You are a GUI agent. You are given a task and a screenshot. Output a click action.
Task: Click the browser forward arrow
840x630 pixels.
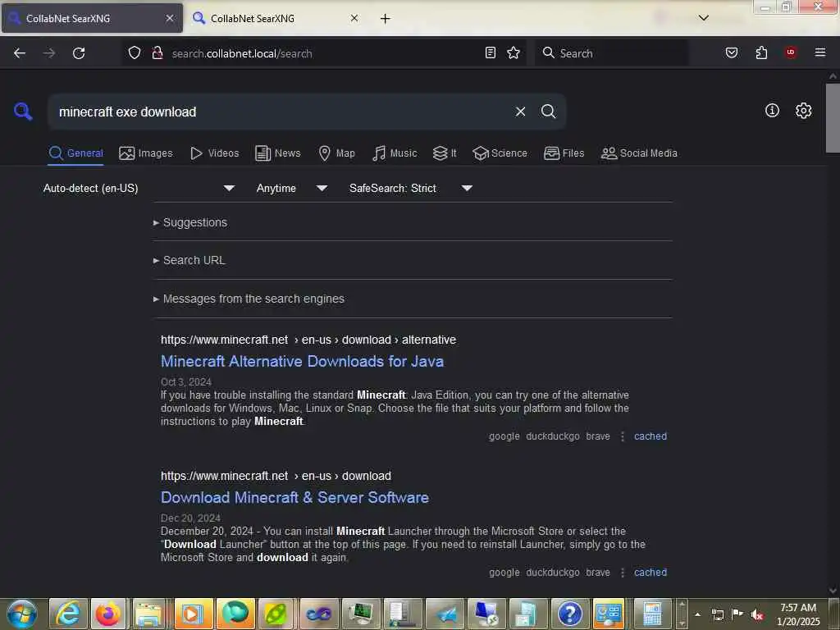(x=49, y=53)
